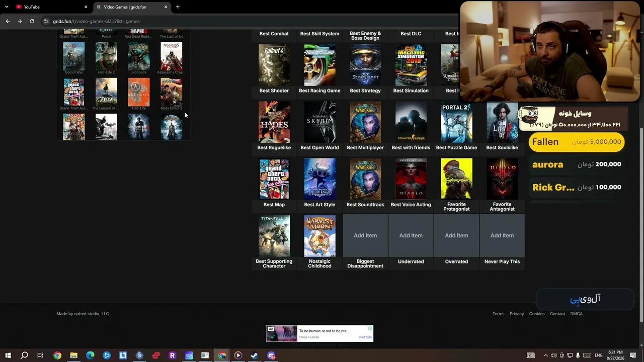Open the Terms link in footer

499,314
